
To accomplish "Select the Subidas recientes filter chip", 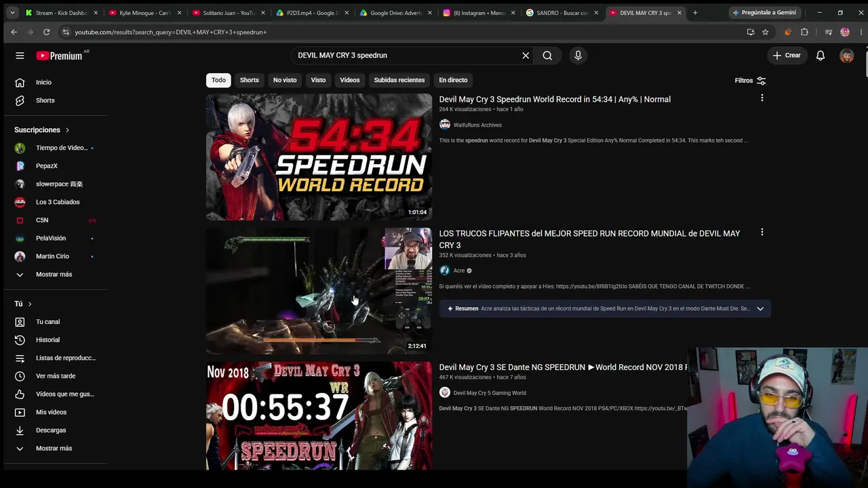I will (399, 80).
